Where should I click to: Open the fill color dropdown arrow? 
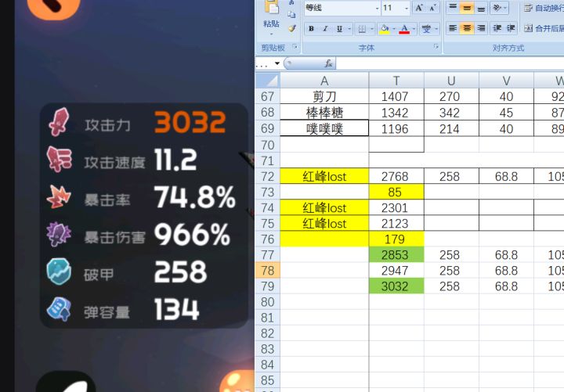[394, 29]
